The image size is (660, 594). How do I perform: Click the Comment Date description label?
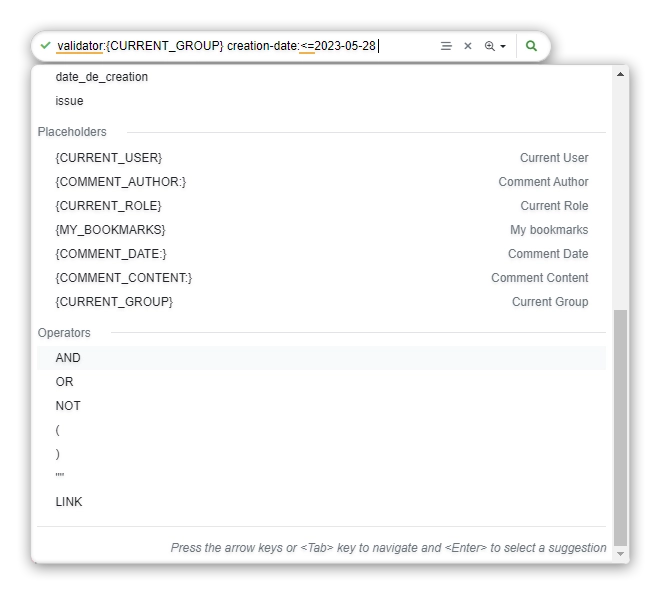pyautogui.click(x=548, y=254)
